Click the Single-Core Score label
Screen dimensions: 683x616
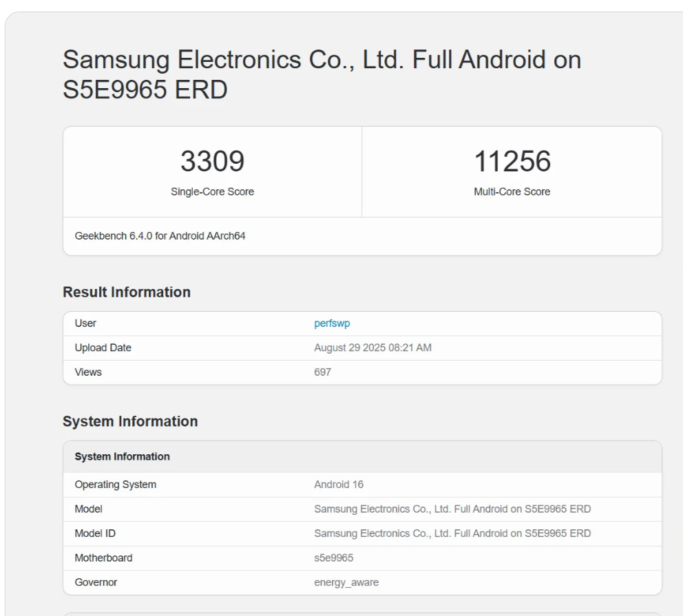tap(212, 192)
